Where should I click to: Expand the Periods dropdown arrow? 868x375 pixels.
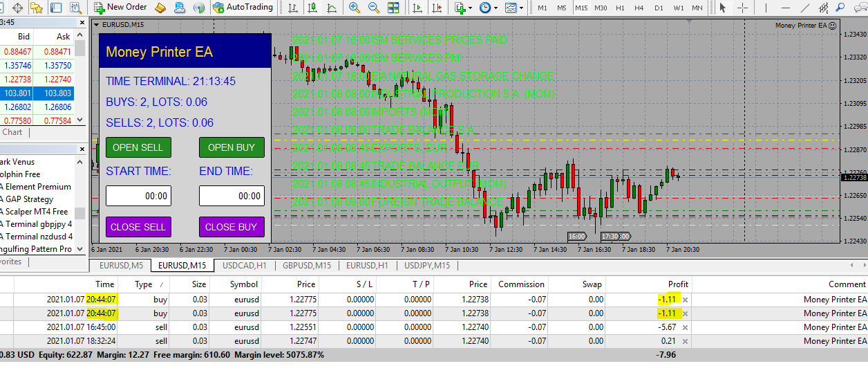tap(496, 8)
